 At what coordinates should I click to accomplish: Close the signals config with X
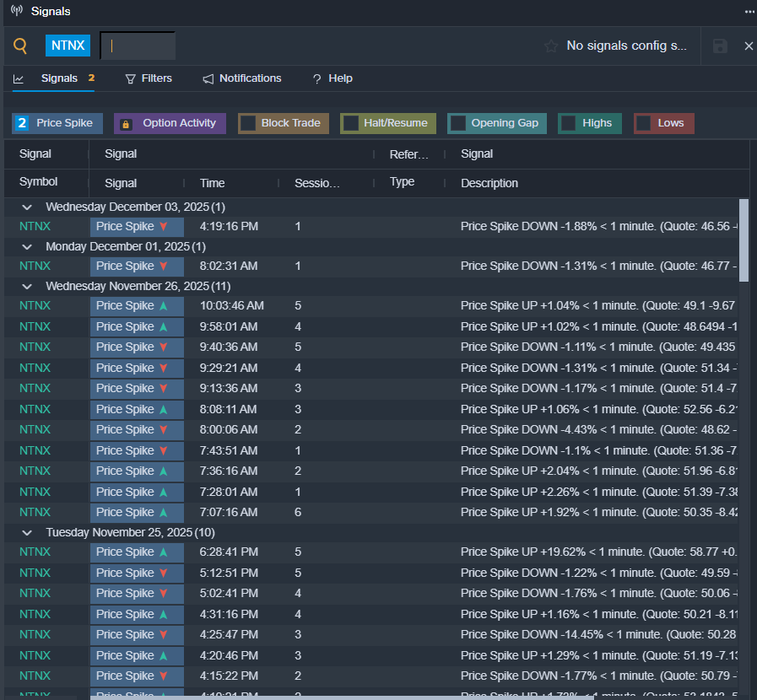[749, 46]
